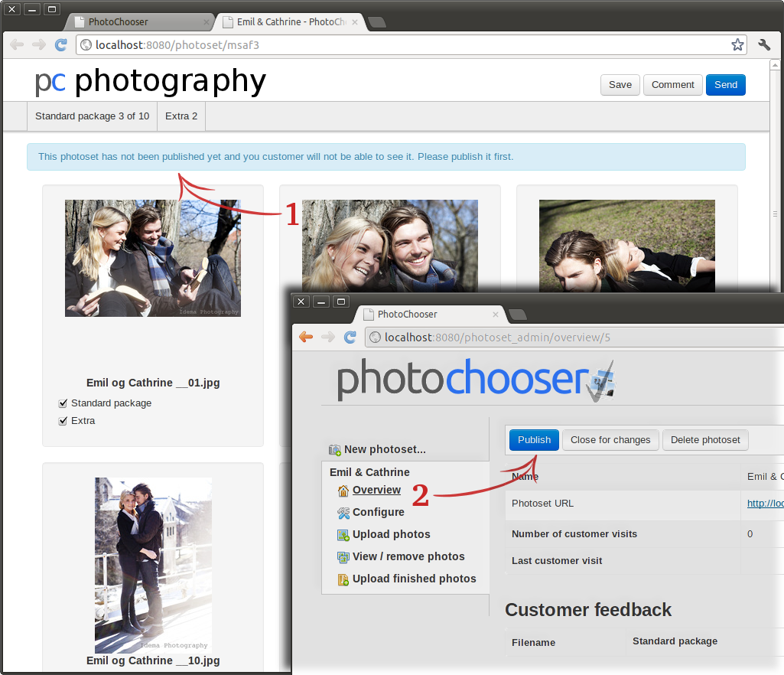Uncheck Standard package for photo 01
The height and width of the screenshot is (675, 784).
click(63, 403)
